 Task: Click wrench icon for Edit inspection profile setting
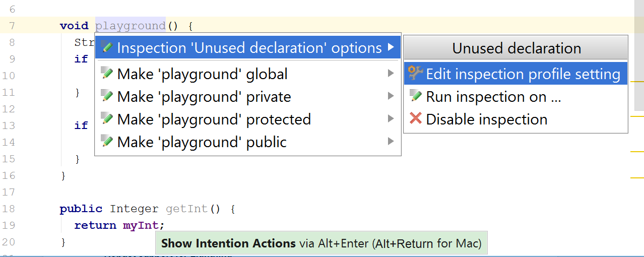(x=415, y=74)
